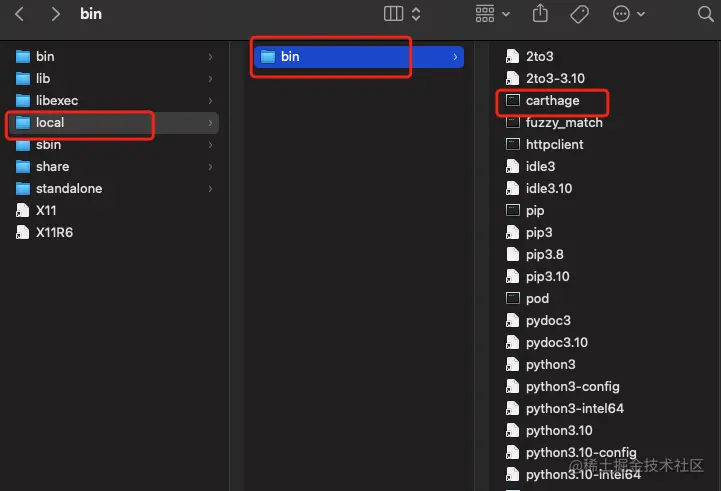Open the column view switcher icon
The image size is (721, 491).
[393, 14]
